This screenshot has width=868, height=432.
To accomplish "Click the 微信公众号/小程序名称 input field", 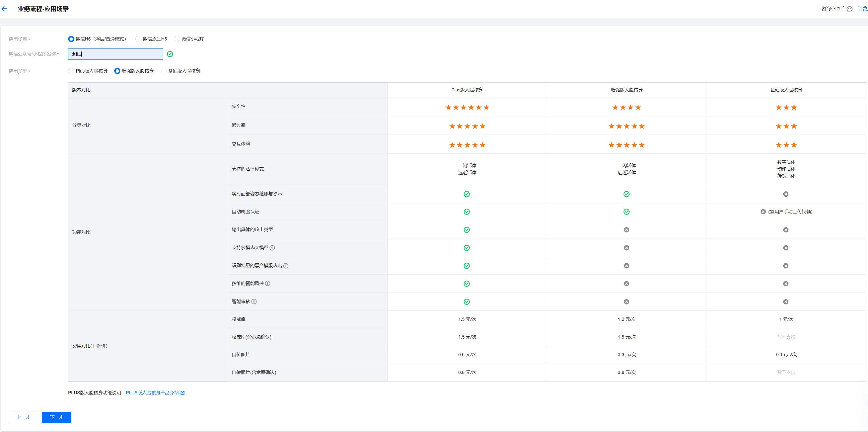I will click(116, 54).
